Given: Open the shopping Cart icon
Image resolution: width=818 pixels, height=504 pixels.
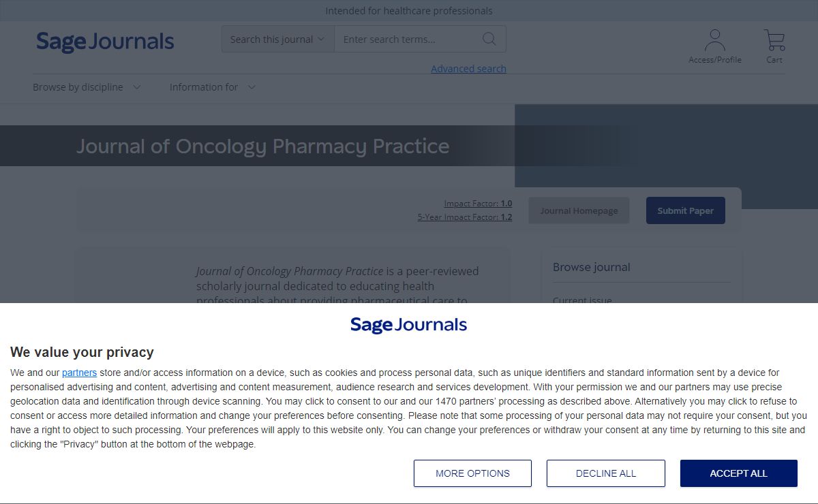Looking at the screenshot, I should click(774, 46).
